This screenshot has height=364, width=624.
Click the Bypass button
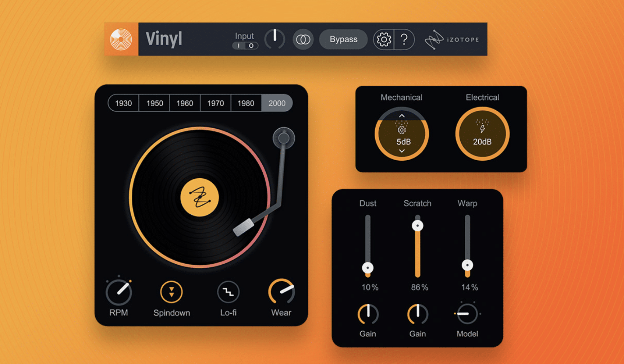click(x=343, y=39)
